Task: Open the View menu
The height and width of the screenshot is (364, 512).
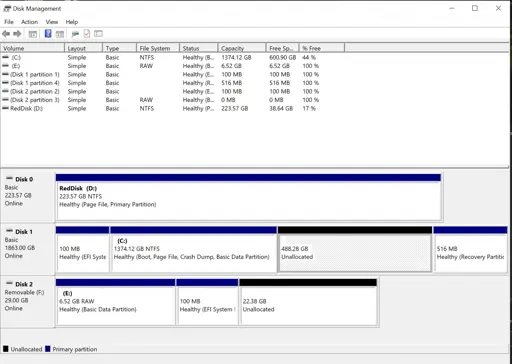Action: pos(52,22)
